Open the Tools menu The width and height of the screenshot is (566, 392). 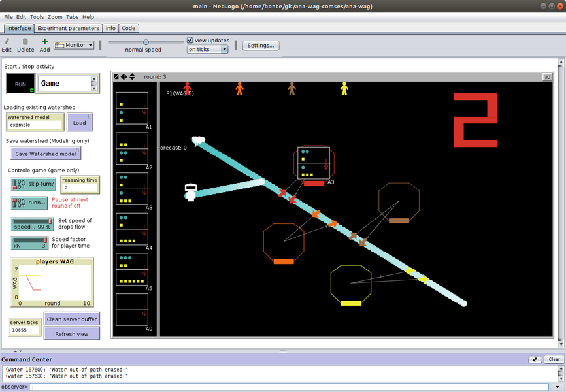click(37, 17)
